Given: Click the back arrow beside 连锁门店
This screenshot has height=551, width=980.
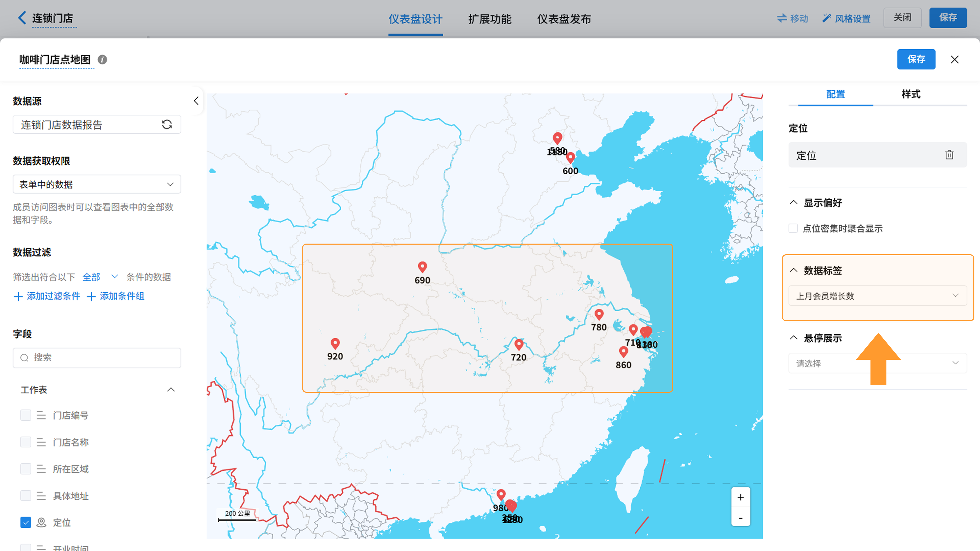Looking at the screenshot, I should (x=22, y=18).
